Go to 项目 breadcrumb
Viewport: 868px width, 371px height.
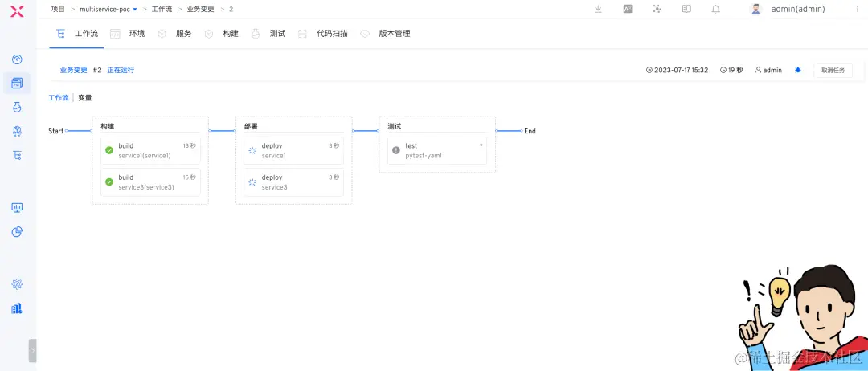[x=58, y=10]
